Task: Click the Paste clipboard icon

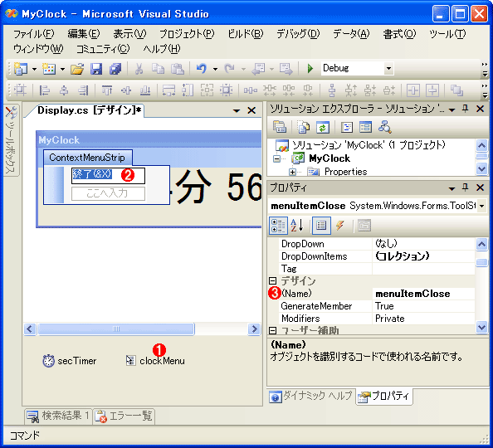Action: [178, 69]
